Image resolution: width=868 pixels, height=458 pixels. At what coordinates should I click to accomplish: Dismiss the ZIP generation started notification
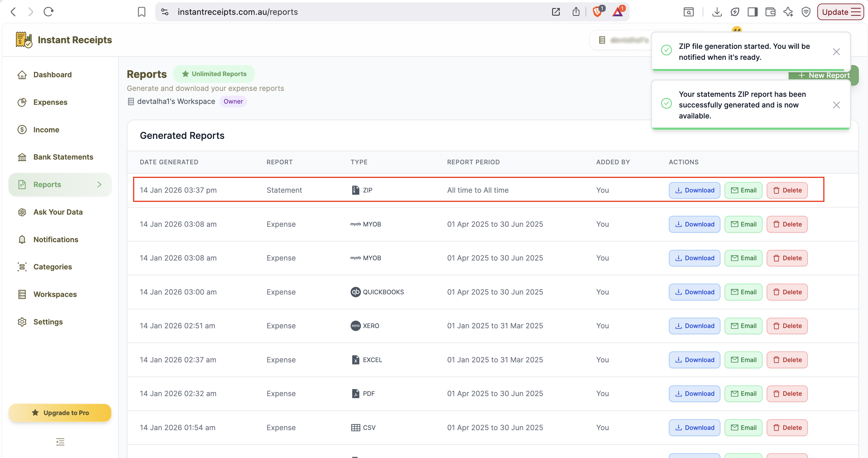(836, 52)
